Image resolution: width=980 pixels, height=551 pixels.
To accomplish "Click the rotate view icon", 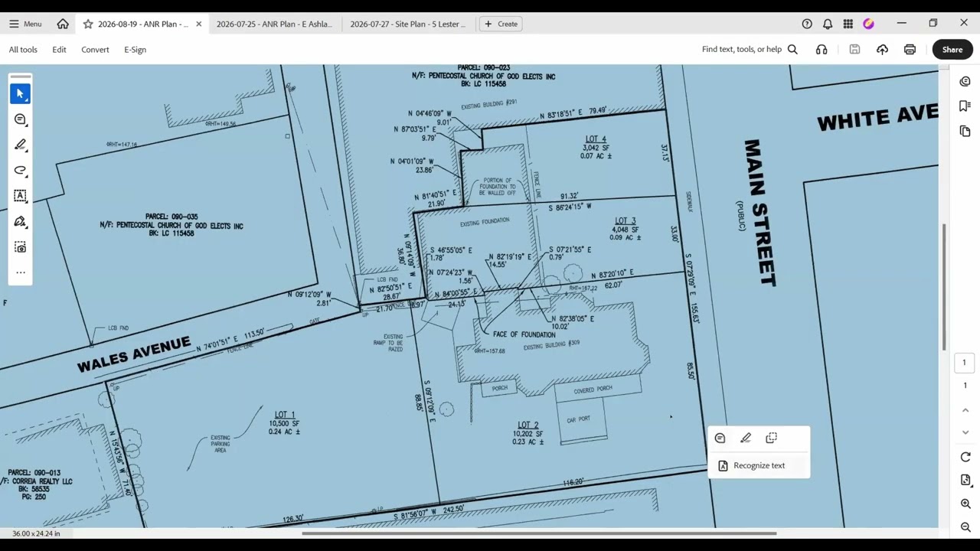I will coord(965,457).
